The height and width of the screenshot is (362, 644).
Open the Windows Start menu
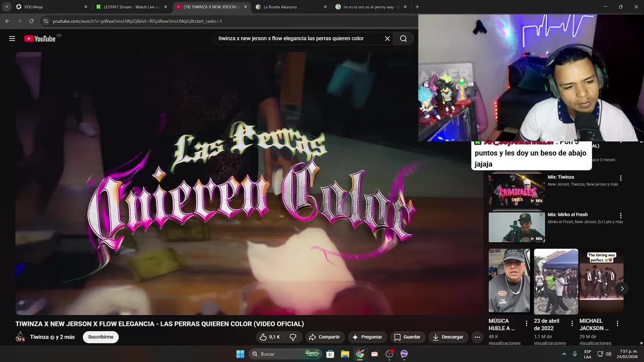tap(240, 354)
